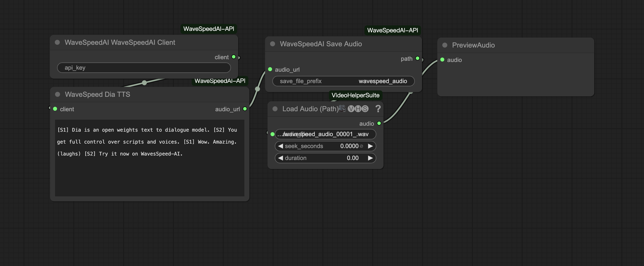Viewport: 644px width, 266px height.
Task: Click the WaveSpeedAI-API badge above Save Audio node
Action: pos(392,30)
